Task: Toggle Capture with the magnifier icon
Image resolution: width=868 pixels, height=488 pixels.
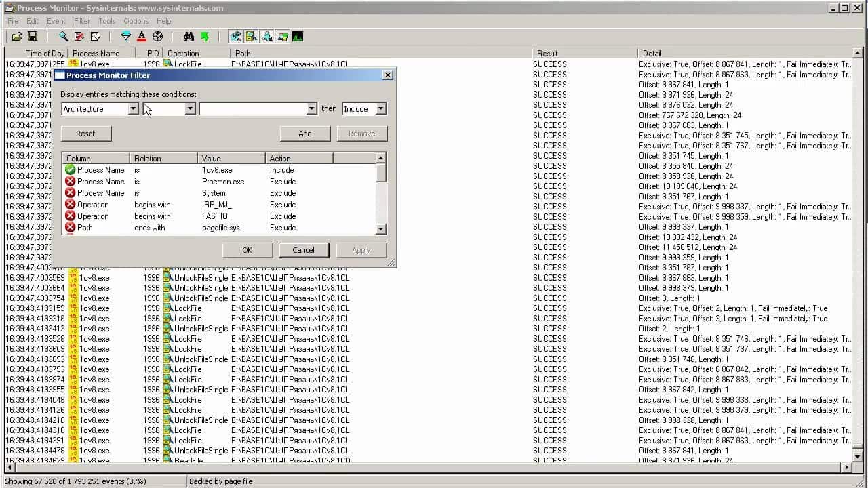Action: [63, 37]
